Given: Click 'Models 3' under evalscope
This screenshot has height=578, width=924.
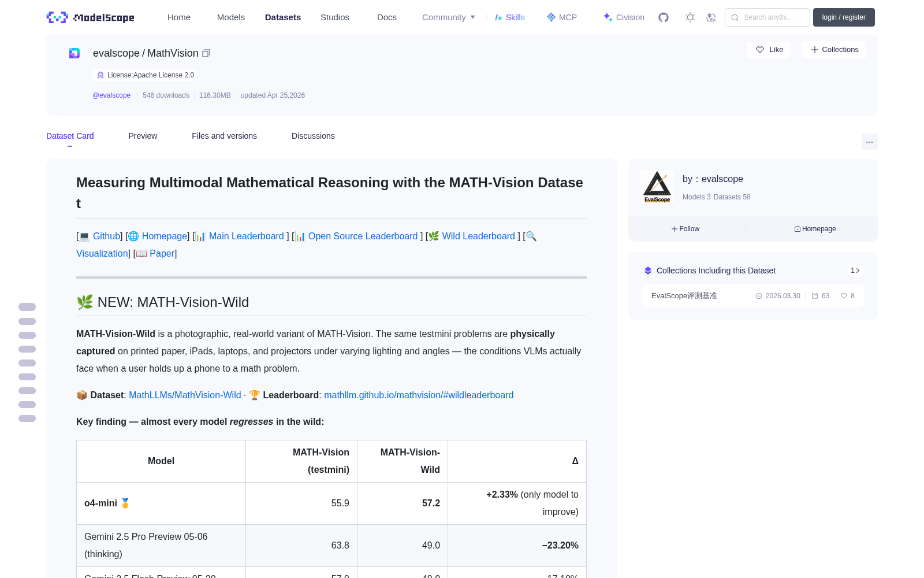Looking at the screenshot, I should point(696,197).
